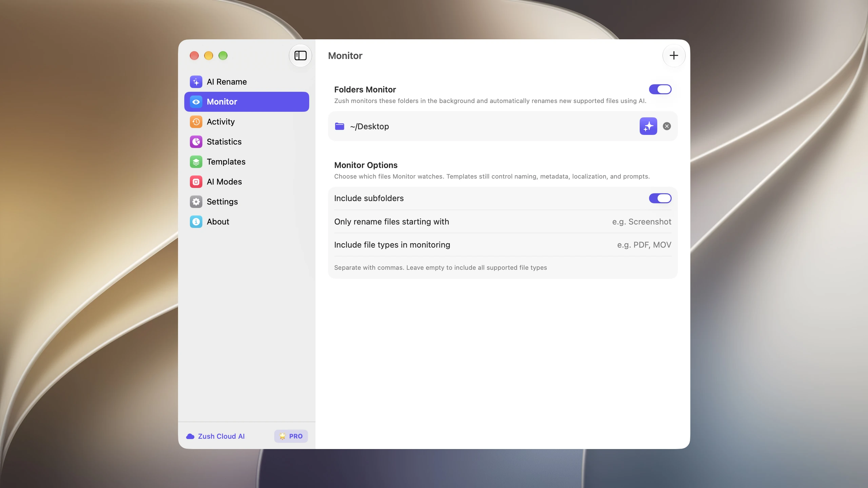Image resolution: width=868 pixels, height=488 pixels.
Task: Open the Activity section
Action: click(x=246, y=122)
